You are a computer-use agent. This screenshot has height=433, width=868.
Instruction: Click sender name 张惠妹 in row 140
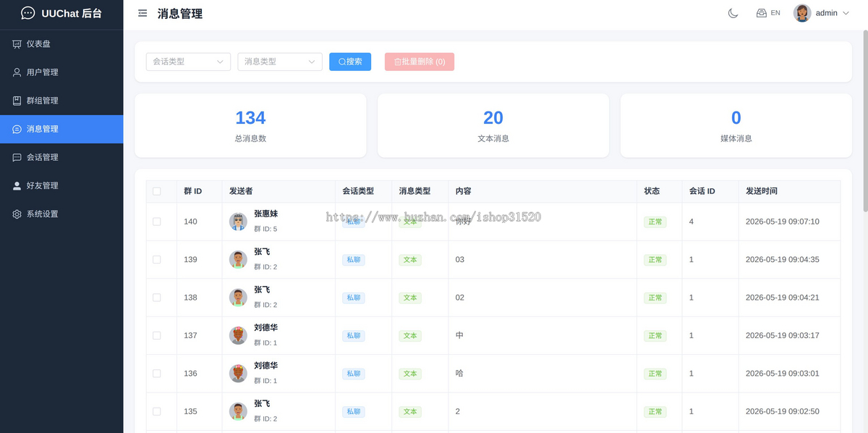266,214
